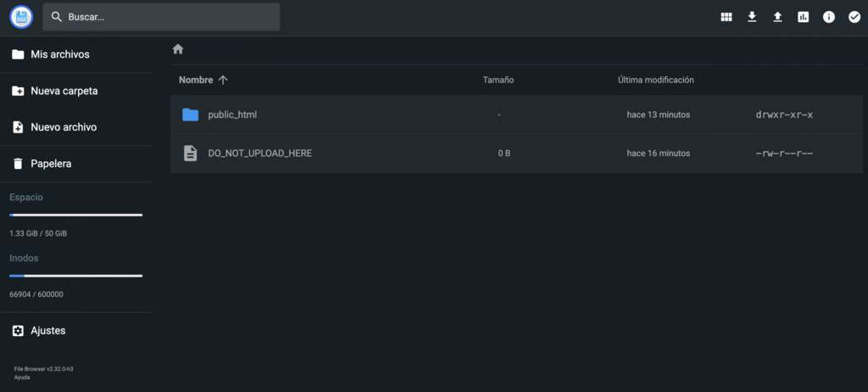
Task: Click the 1.33 GiB / 50 GiB text
Action: [38, 233]
